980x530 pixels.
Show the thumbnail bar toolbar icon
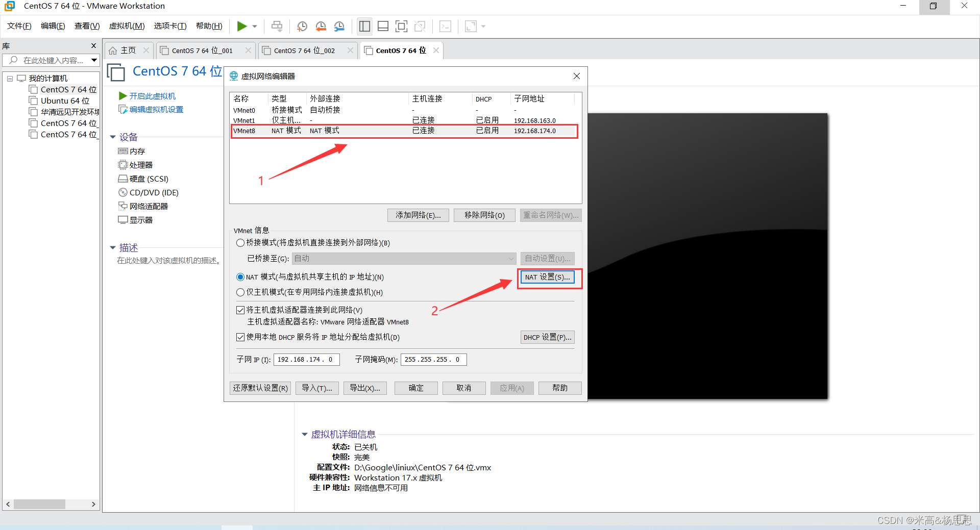click(383, 26)
